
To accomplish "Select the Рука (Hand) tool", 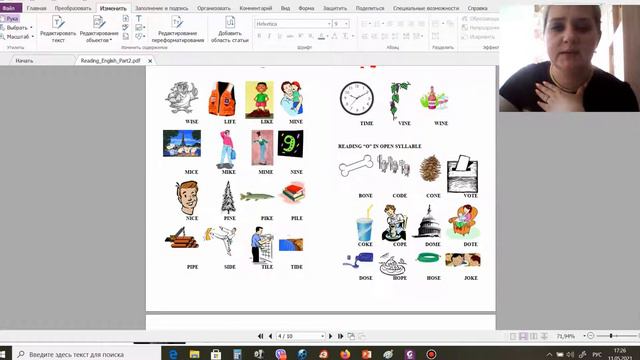I will (10, 19).
